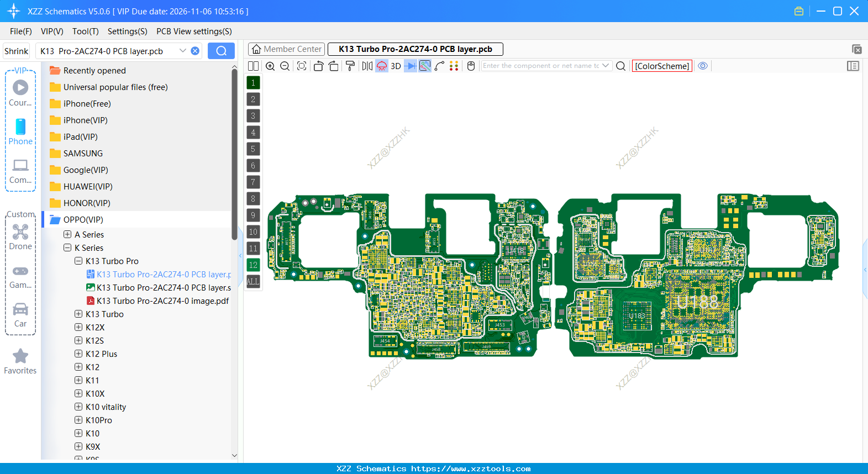This screenshot has width=868, height=474.
Task: Expand the K13 Turbo node
Action: click(x=78, y=314)
